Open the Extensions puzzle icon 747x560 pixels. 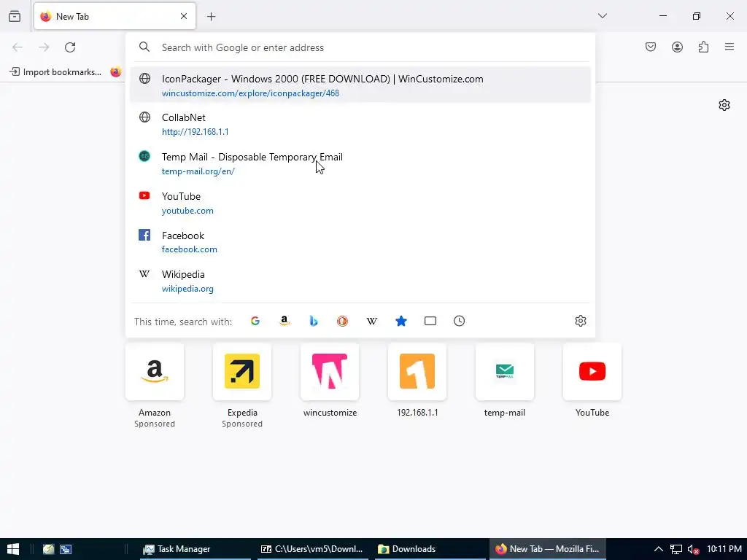703,47
